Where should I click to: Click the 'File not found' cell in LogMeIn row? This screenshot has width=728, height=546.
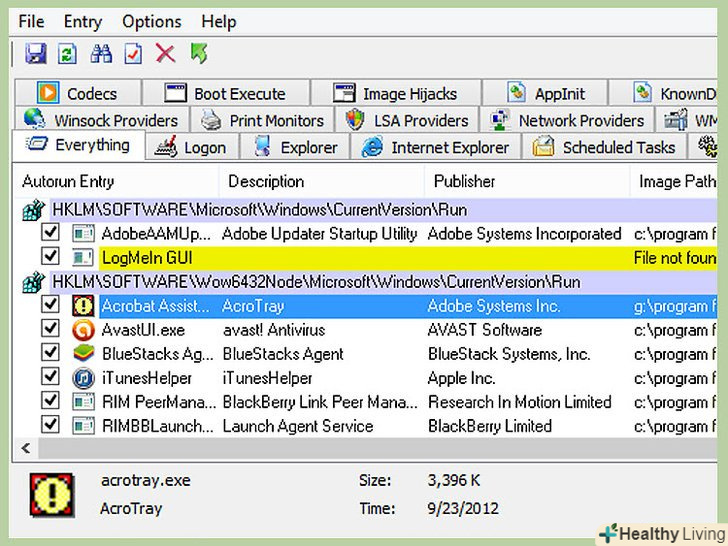pyautogui.click(x=675, y=258)
